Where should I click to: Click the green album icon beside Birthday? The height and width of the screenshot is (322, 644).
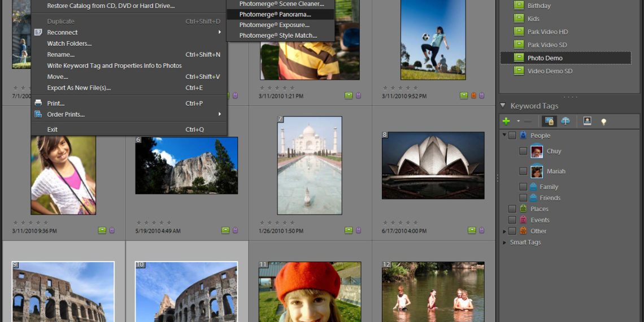(519, 5)
